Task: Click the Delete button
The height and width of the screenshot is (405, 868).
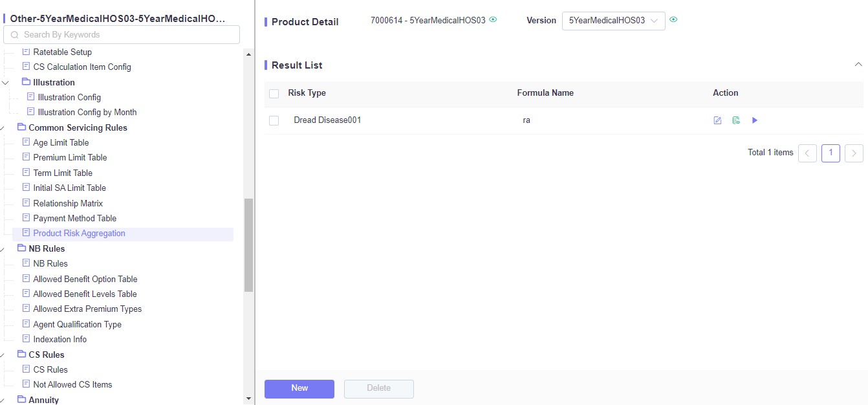Action: (x=379, y=389)
